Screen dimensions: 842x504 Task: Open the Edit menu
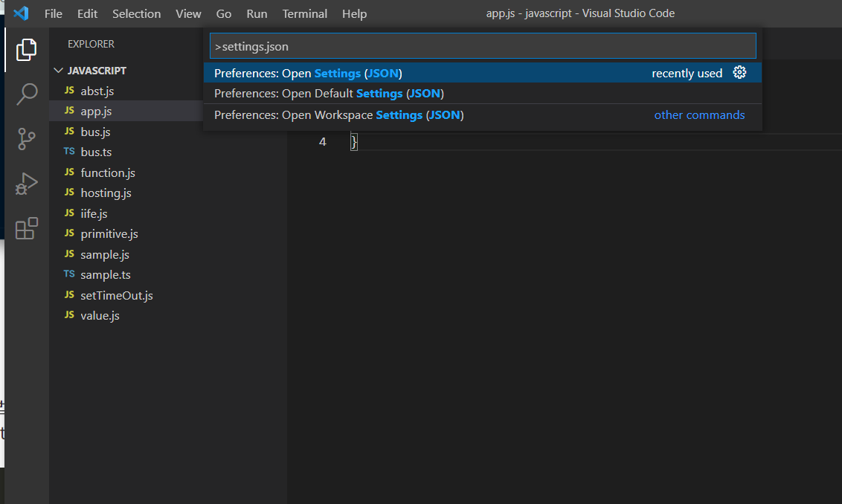pos(87,14)
